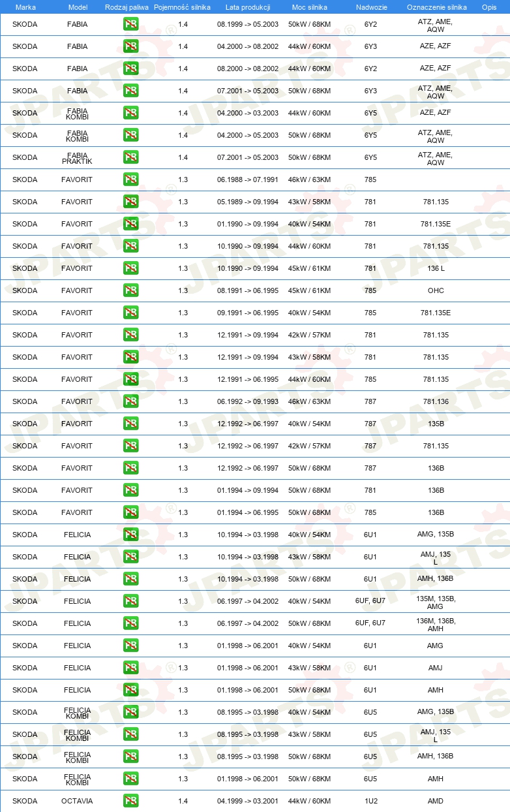The width and height of the screenshot is (510, 812).
Task: Click the 44kW / 60KM power in the OCTAVIA row
Action: pos(309,801)
